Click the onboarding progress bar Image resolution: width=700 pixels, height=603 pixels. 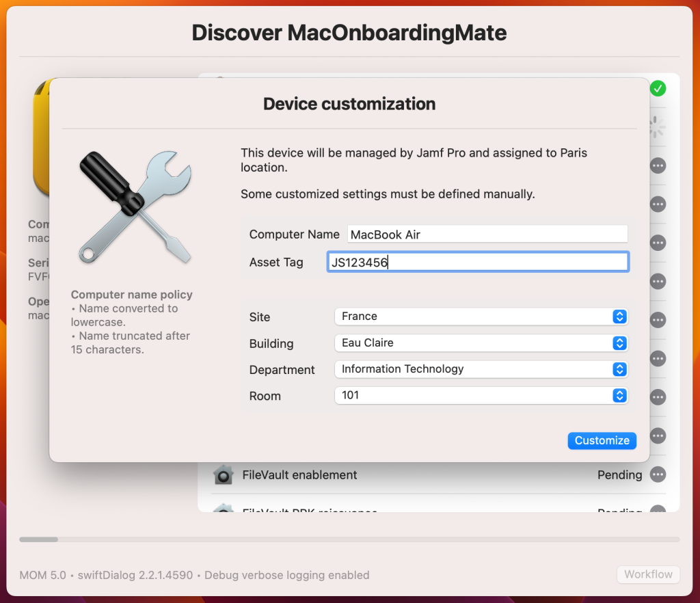(349, 539)
